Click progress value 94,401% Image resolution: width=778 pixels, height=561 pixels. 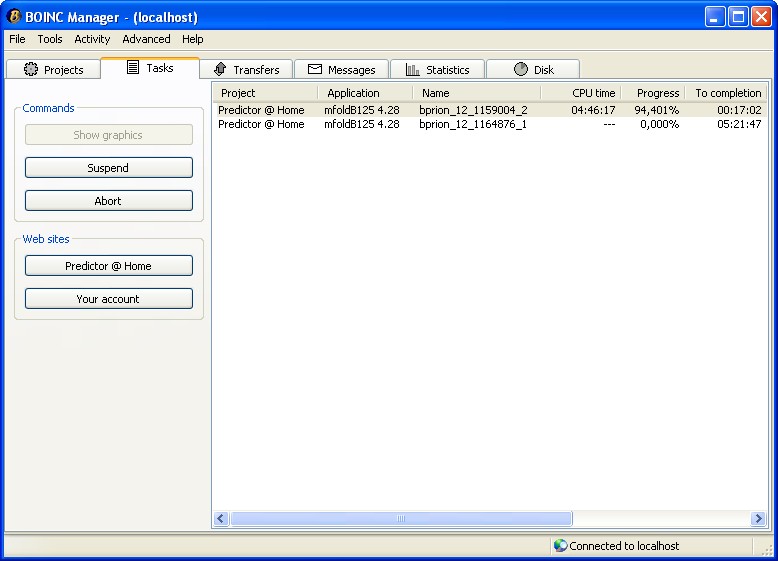pyautogui.click(x=656, y=110)
